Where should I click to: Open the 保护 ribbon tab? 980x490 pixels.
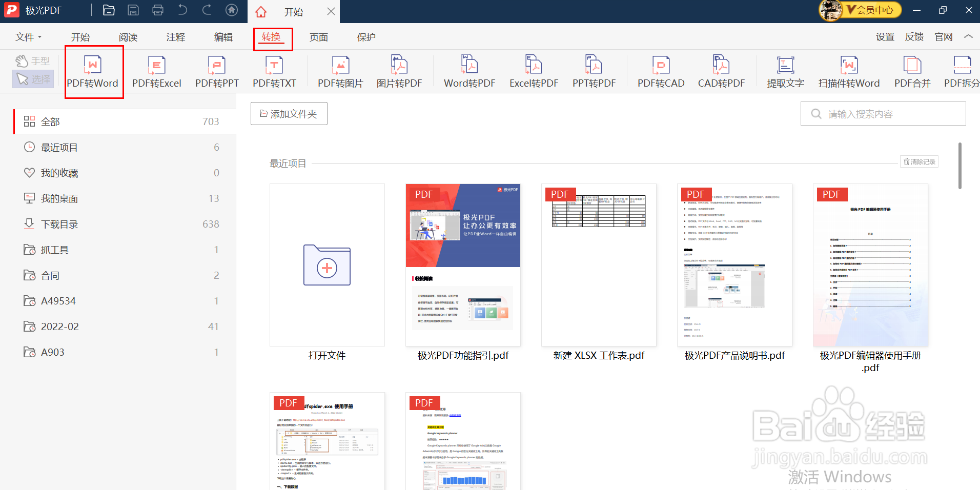point(366,37)
